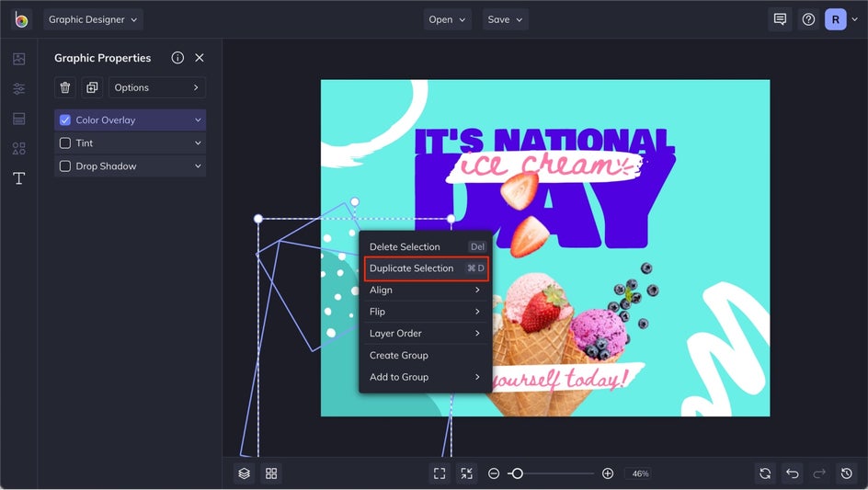
Task: Enable the Tint checkbox
Action: [65, 143]
